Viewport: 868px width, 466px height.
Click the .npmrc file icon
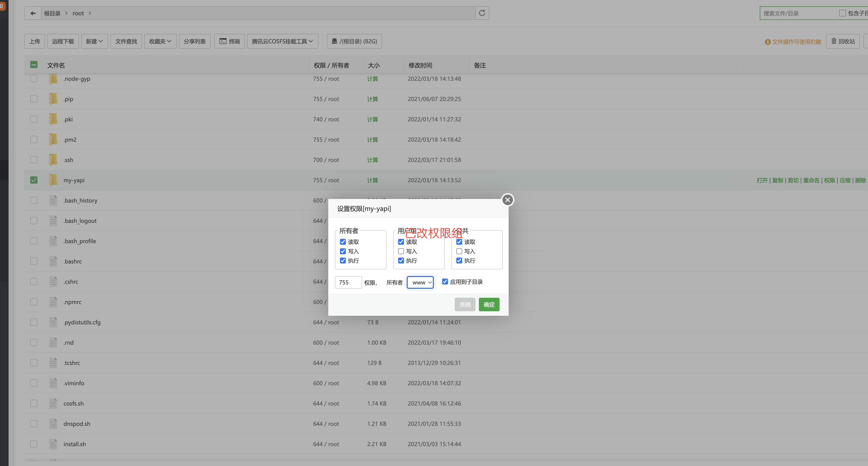tap(53, 302)
